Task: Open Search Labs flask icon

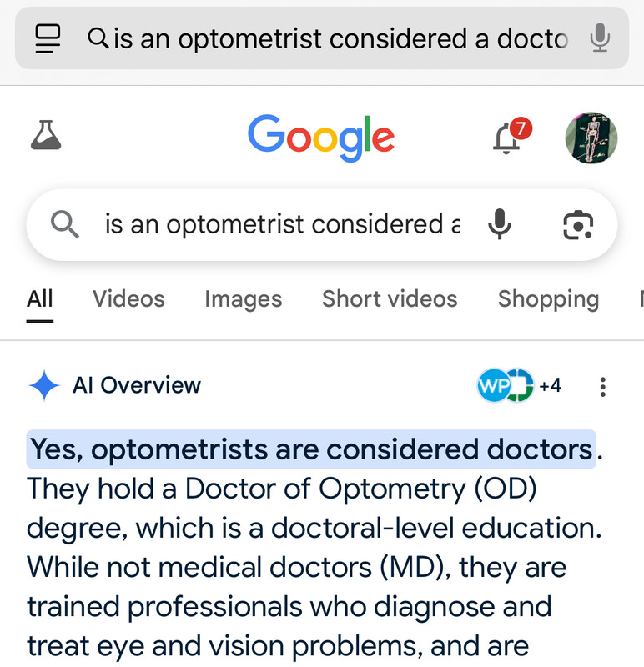Action: 46,135
